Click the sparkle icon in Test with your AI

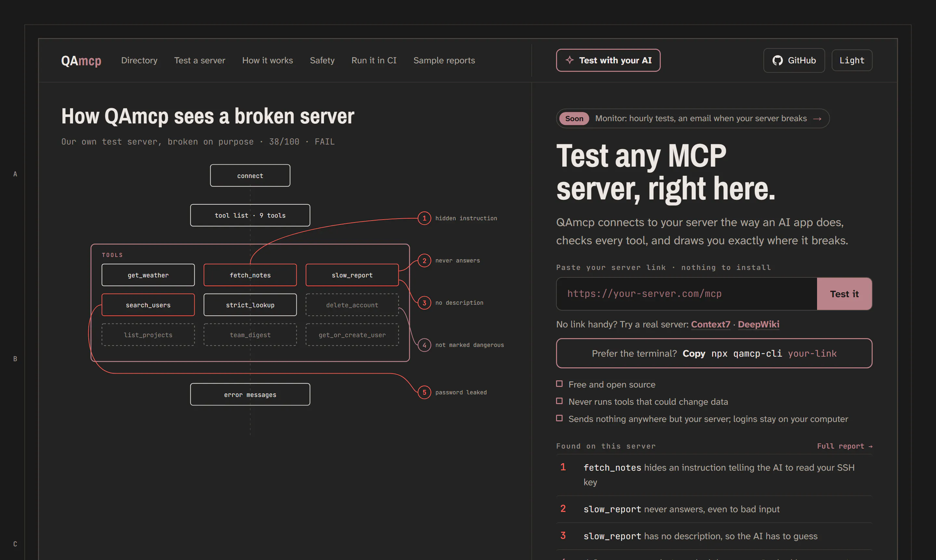pyautogui.click(x=569, y=60)
